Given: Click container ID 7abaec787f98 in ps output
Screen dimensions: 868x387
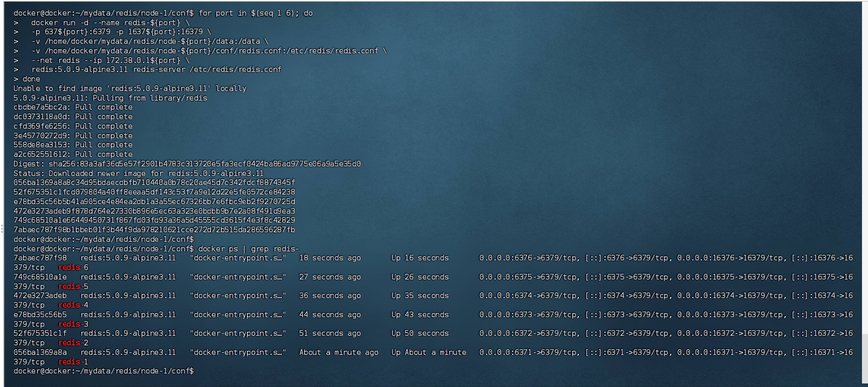Looking at the screenshot, I should [x=40, y=258].
